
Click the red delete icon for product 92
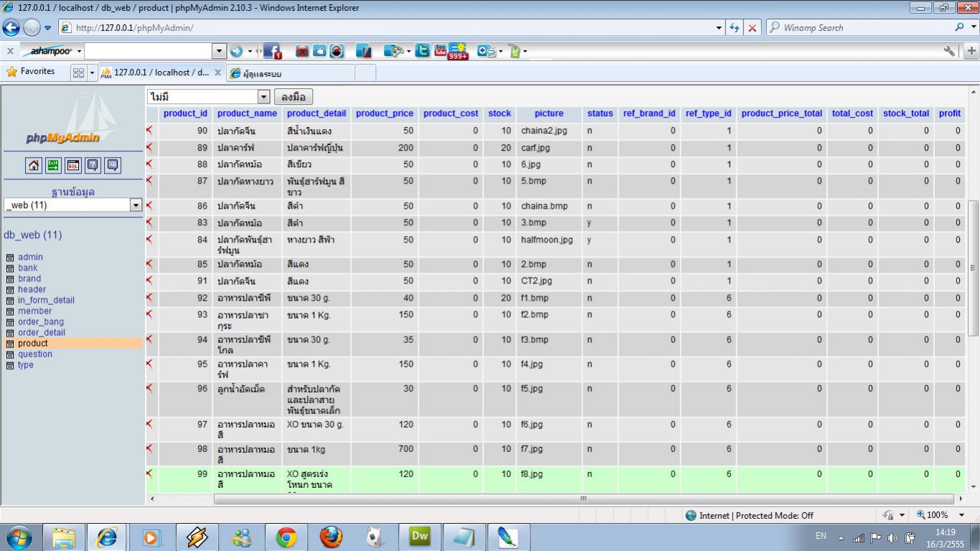(150, 298)
